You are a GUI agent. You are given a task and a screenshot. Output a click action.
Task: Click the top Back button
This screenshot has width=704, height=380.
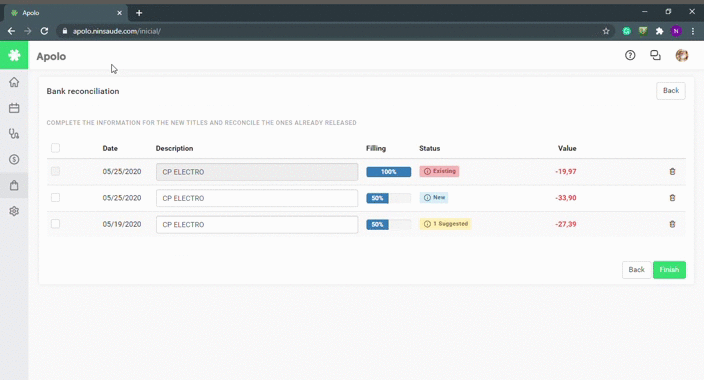click(x=671, y=91)
